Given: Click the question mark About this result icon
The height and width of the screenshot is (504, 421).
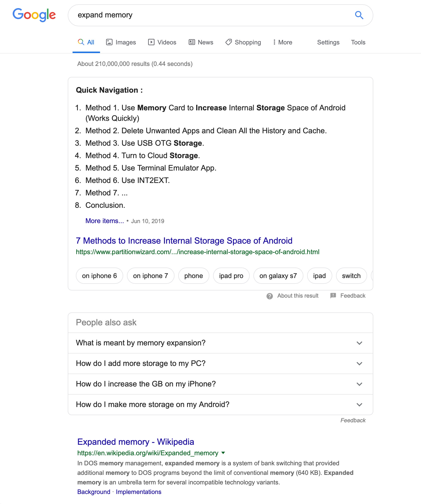Looking at the screenshot, I should 269,296.
